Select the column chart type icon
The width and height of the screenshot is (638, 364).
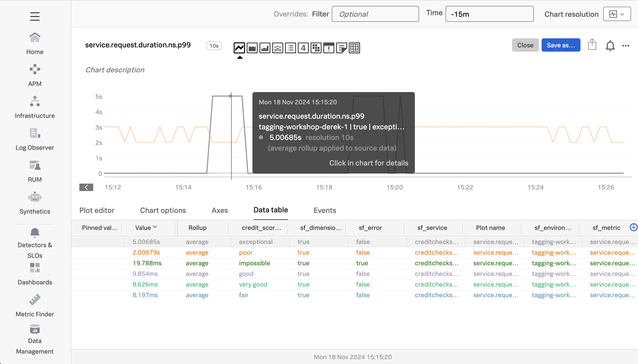point(265,48)
